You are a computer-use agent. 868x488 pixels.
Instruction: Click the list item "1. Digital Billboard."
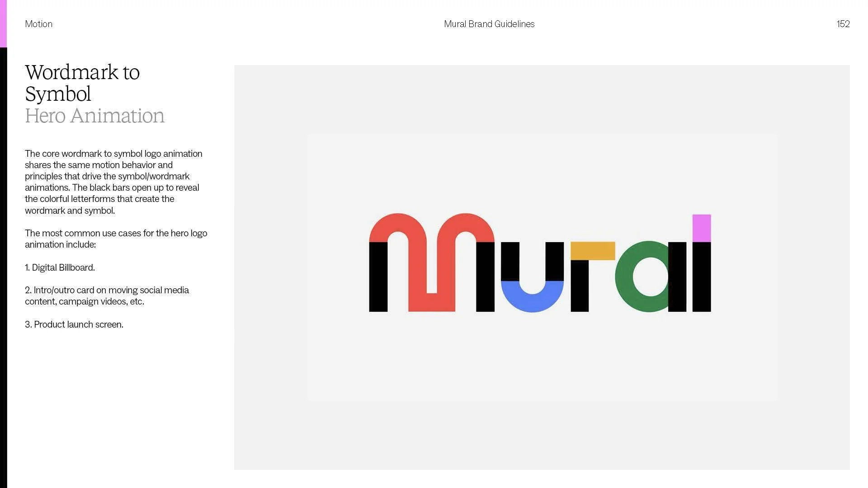coord(60,267)
